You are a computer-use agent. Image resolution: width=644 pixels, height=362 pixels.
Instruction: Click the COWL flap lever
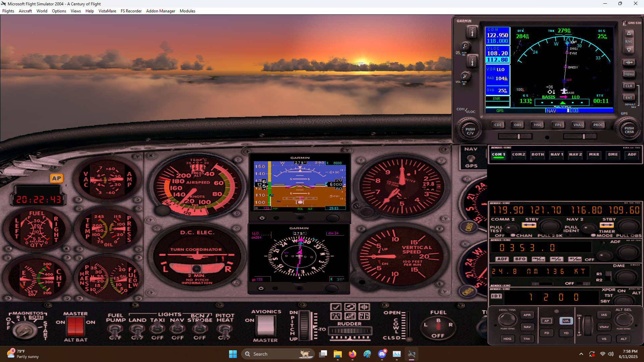(x=409, y=339)
